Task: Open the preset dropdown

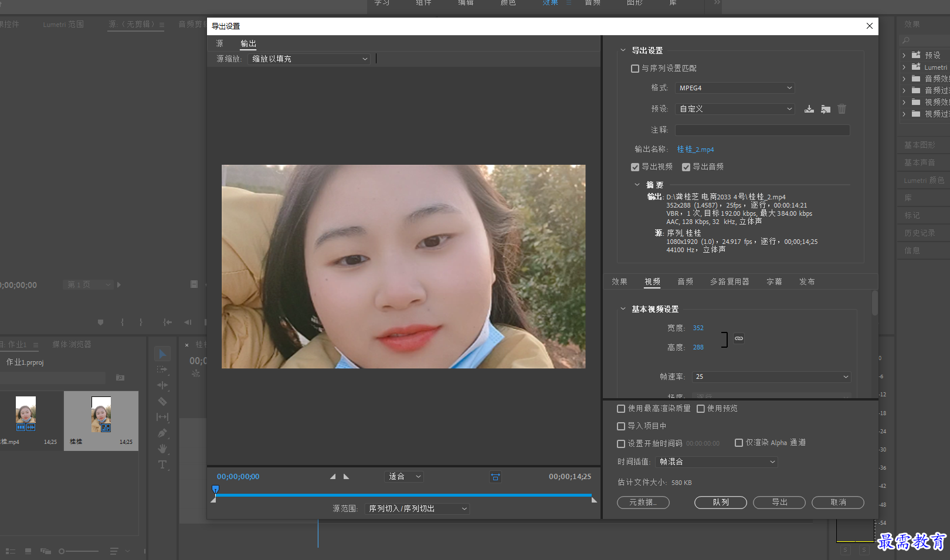Action: 735,109
